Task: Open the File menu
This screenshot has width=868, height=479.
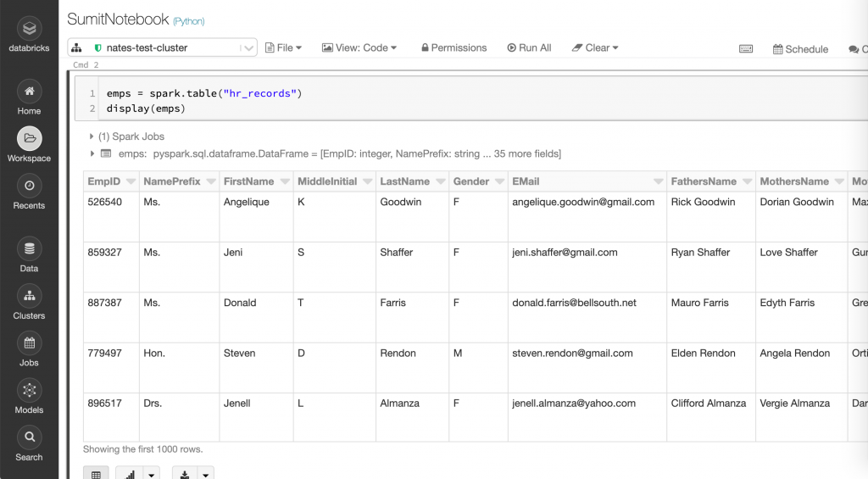Action: tap(284, 48)
